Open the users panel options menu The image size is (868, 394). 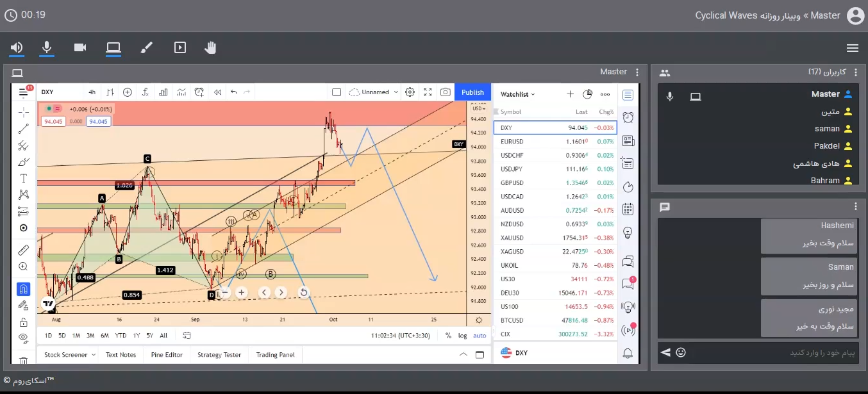point(855,72)
